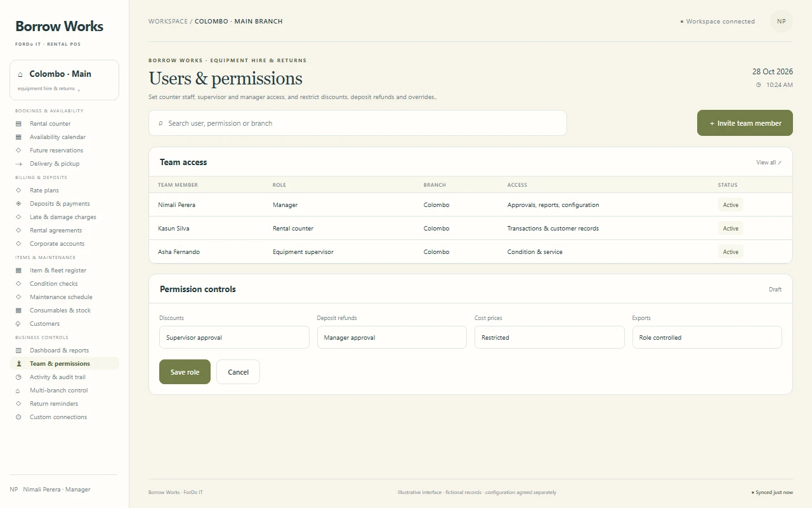This screenshot has width=812, height=508.
Task: Click the 28 Oct 2026 date text
Action: pos(773,72)
